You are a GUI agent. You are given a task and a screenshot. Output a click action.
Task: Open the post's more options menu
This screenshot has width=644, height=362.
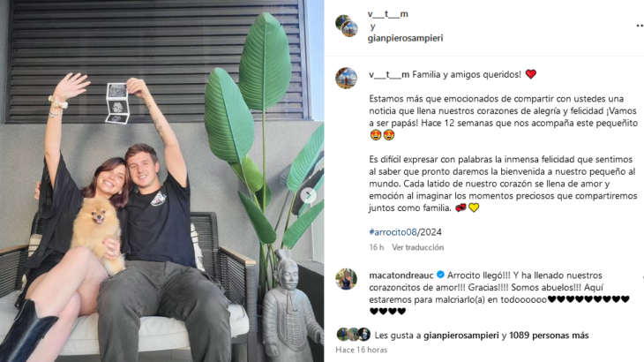pyautogui.click(x=640, y=26)
